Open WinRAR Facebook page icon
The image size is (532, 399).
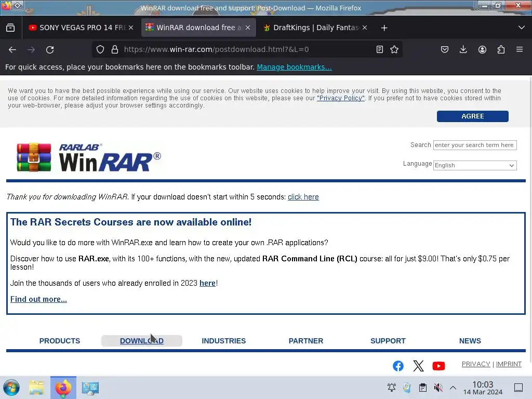point(398,366)
